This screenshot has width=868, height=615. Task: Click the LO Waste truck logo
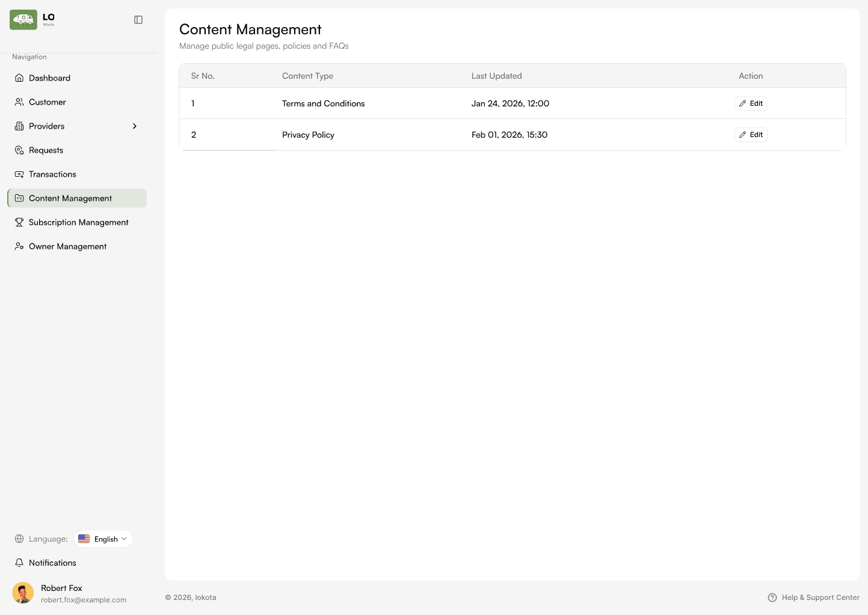point(23,20)
